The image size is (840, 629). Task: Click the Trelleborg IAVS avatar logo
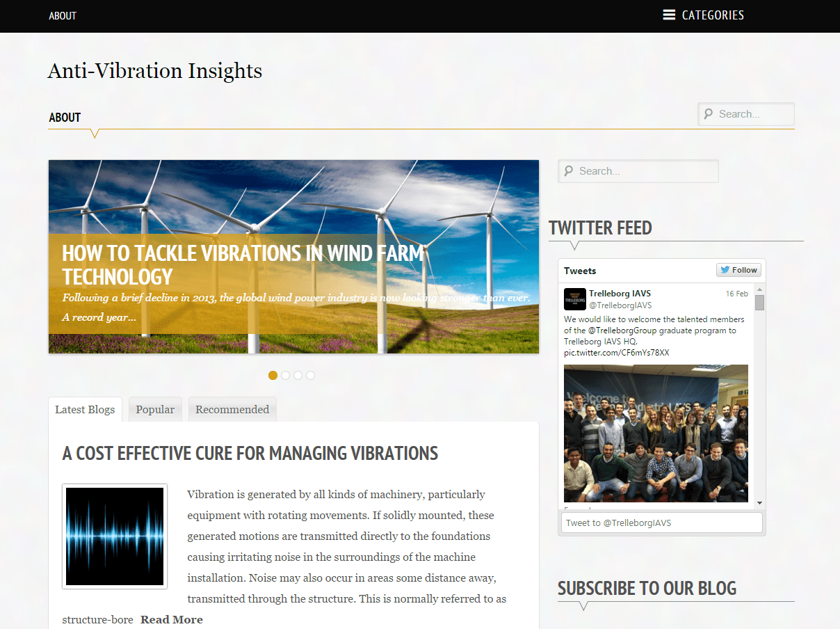[x=574, y=299]
